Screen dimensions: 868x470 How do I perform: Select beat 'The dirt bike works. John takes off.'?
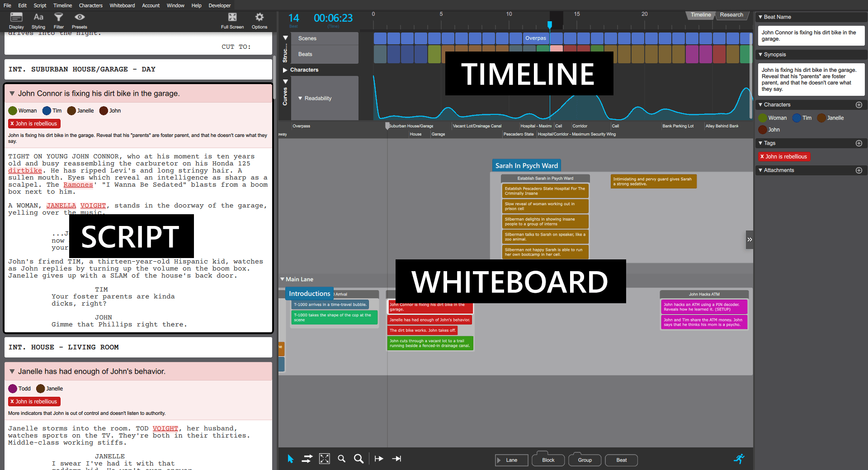click(423, 330)
